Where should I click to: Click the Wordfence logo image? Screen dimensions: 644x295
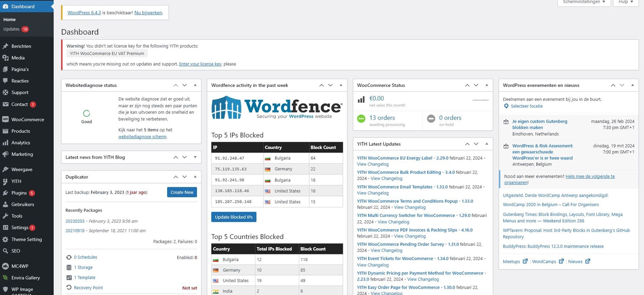(277, 107)
